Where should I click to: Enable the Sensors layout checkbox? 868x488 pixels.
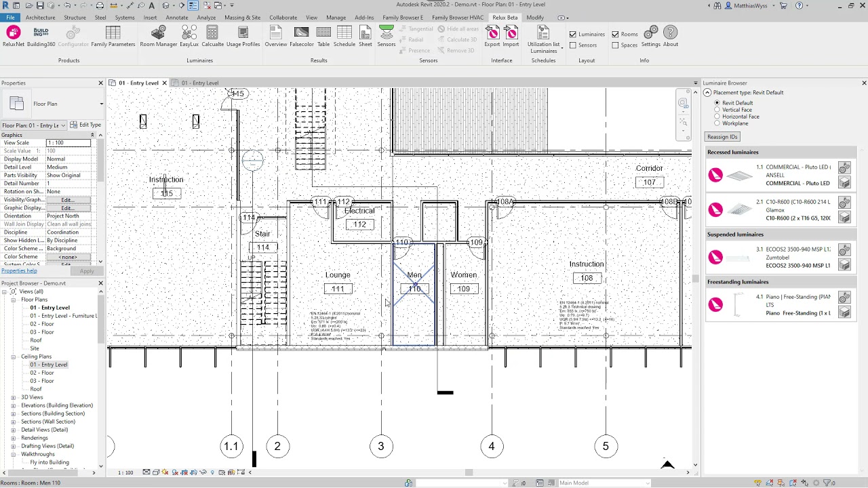pos(573,45)
